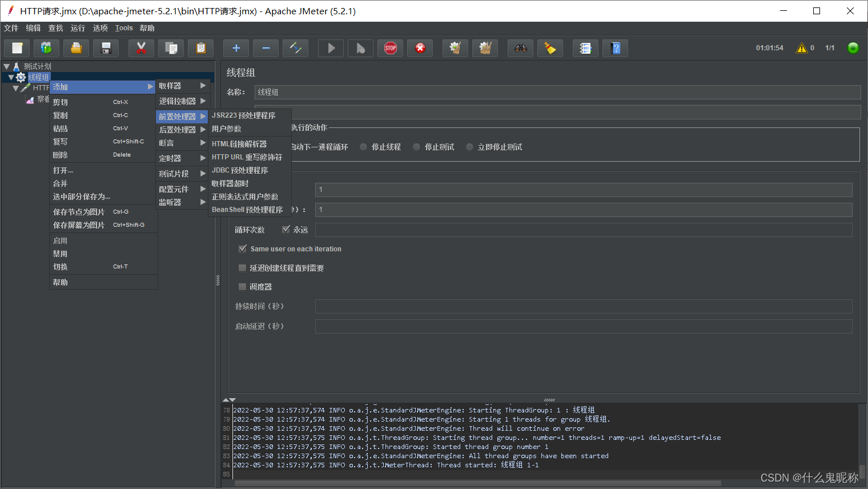
Task: Select 剪切 in context menu
Action: (x=103, y=102)
